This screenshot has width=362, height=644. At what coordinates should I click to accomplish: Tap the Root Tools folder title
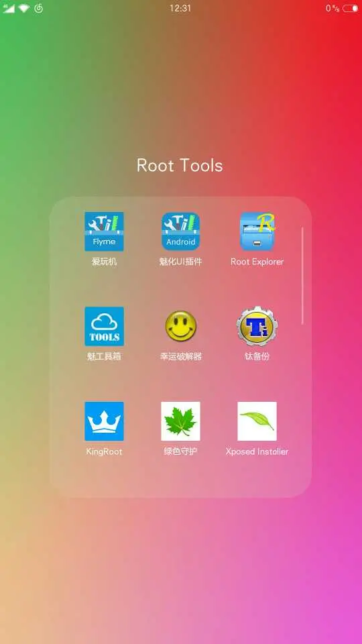click(x=180, y=165)
